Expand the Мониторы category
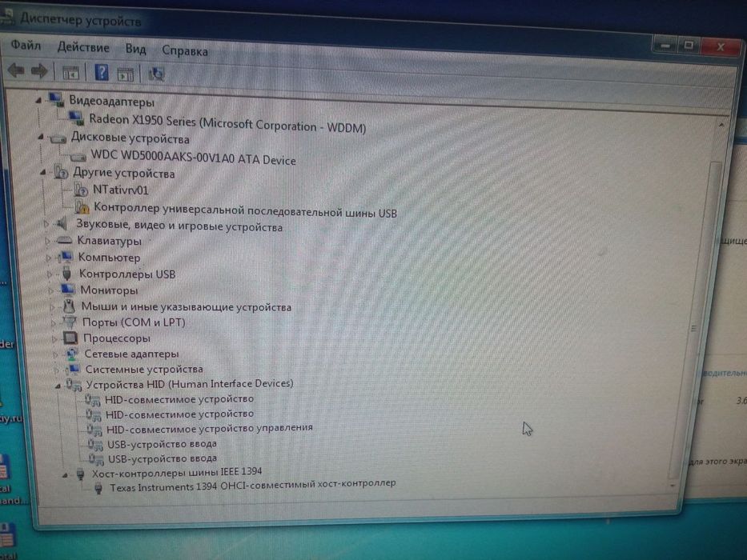 pyautogui.click(x=51, y=290)
